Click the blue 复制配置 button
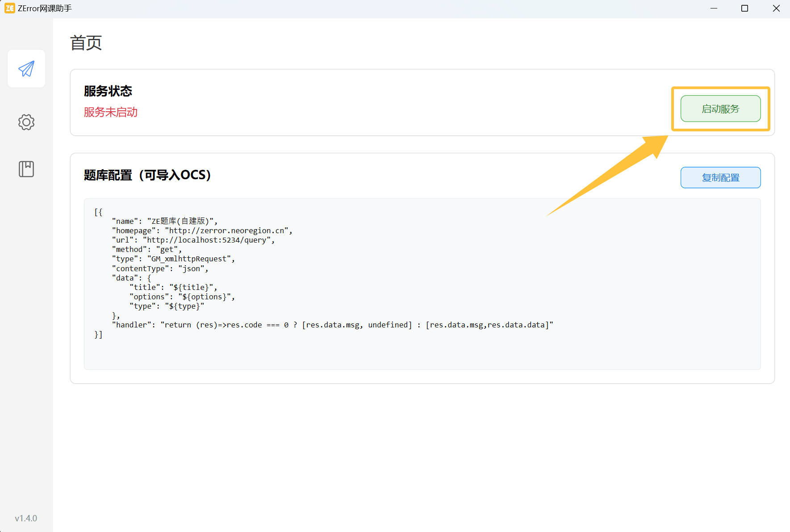 720,178
